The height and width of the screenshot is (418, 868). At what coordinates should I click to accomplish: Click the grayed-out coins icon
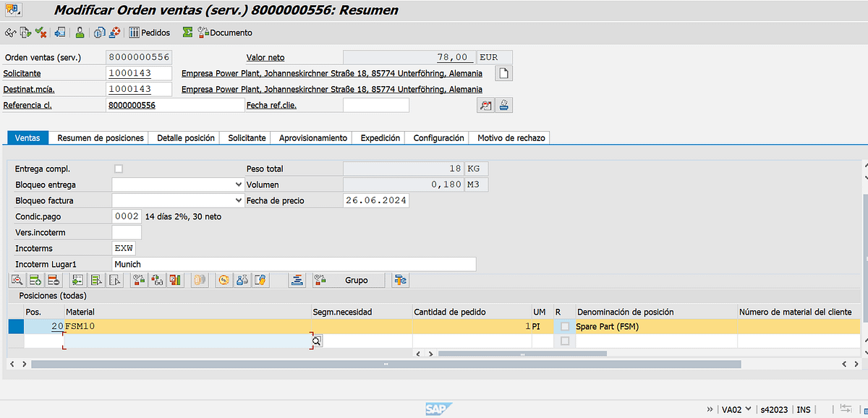[x=200, y=280]
